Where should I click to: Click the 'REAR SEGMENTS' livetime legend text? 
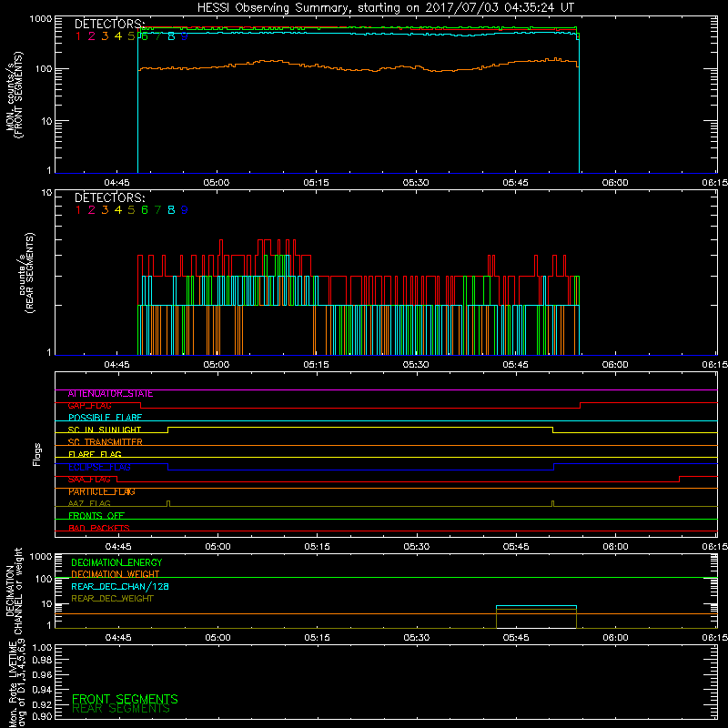click(x=121, y=709)
